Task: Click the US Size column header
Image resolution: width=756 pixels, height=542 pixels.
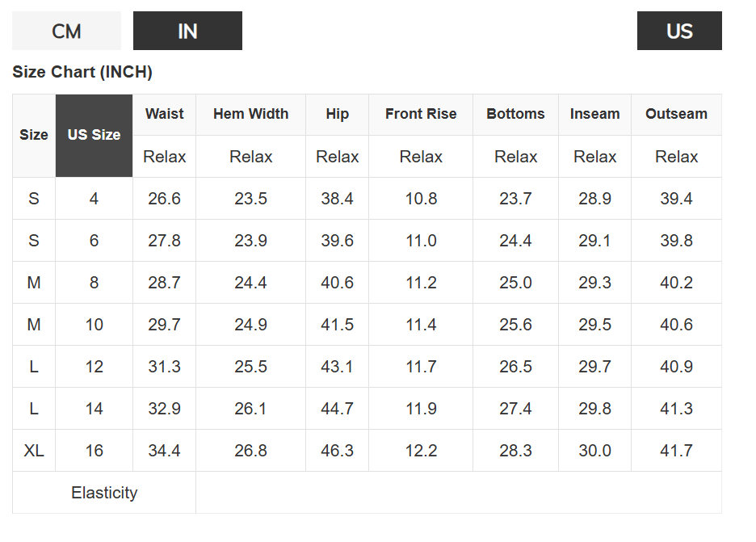Action: click(94, 135)
